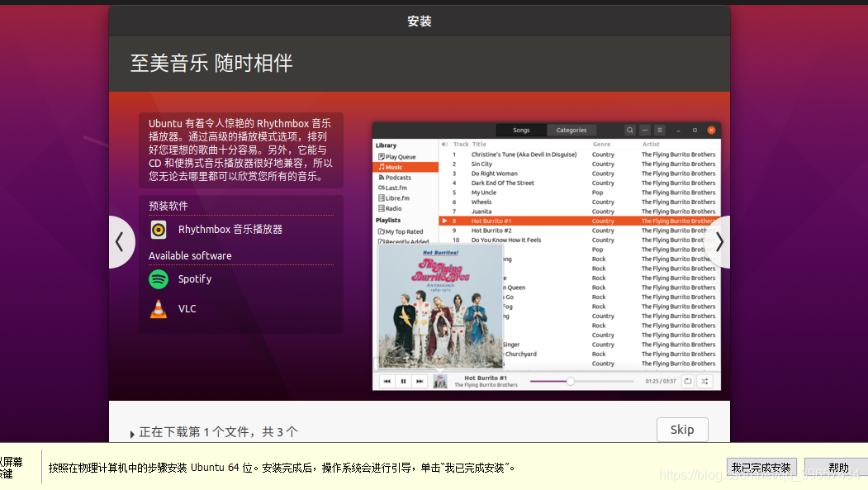This screenshot has height=490, width=868.
Task: Go to the previous installer slide arrow
Action: [x=120, y=242]
